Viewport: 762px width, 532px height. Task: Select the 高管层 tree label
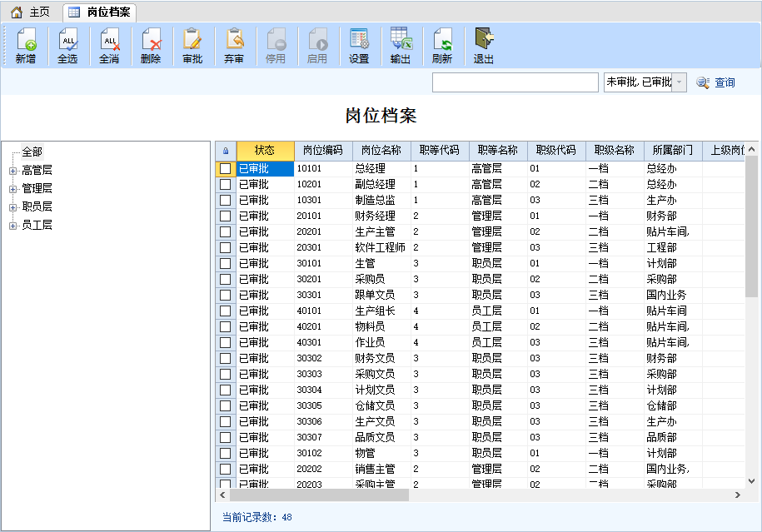pos(37,171)
